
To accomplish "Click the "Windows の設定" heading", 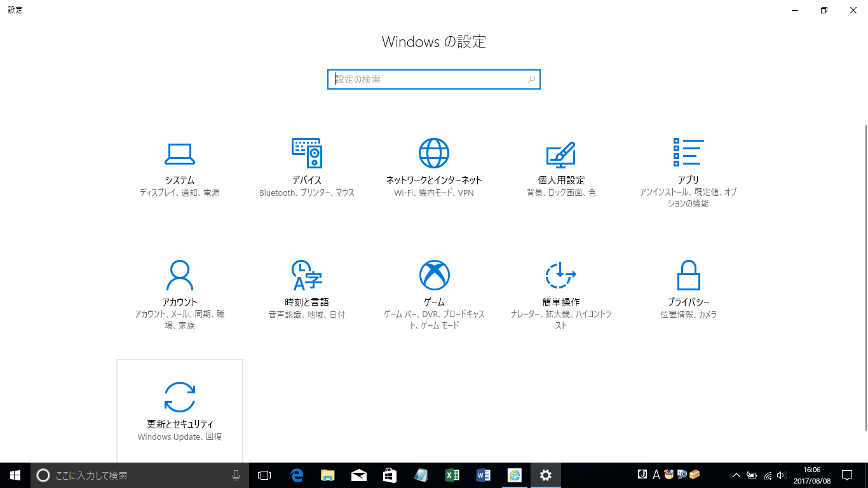I will pyautogui.click(x=434, y=42).
